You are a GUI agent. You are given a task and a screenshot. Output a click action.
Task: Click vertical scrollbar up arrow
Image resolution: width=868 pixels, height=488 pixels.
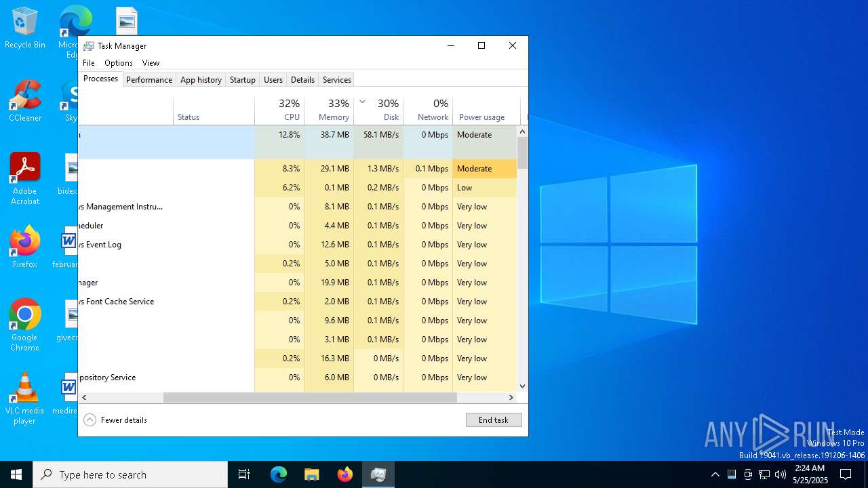(522, 131)
